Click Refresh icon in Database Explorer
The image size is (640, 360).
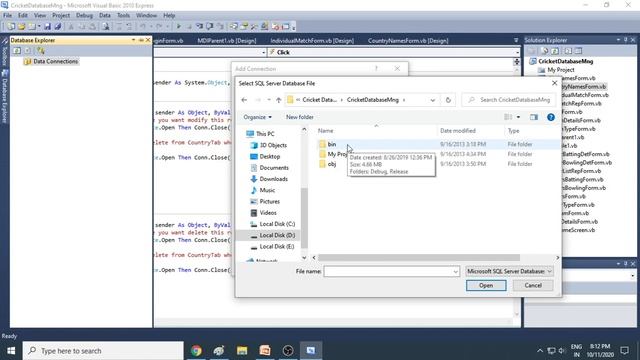click(17, 51)
